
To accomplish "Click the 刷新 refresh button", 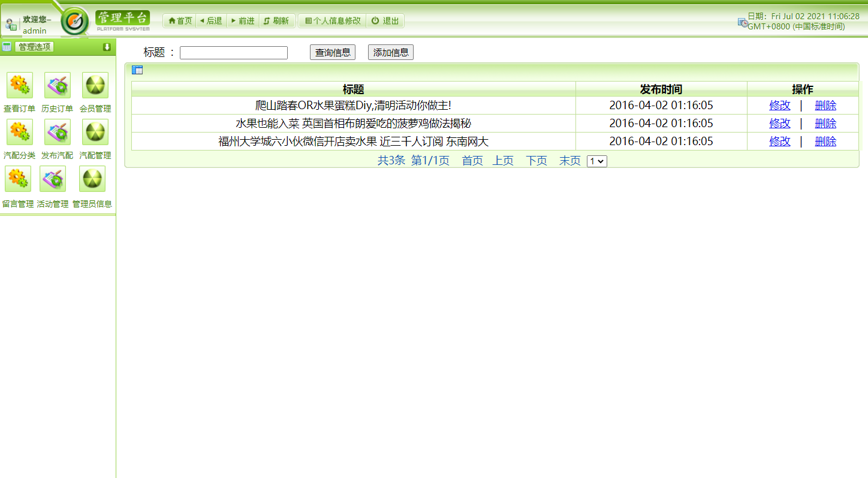I will (x=277, y=20).
